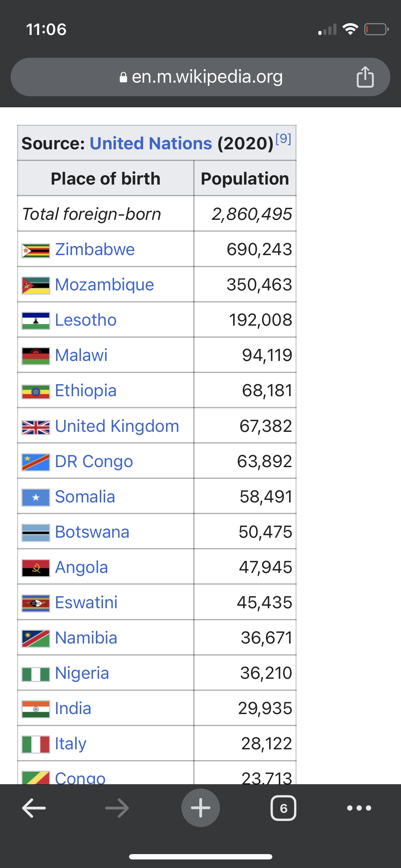401x868 pixels.
Task: Tap the Somalia link
Action: [x=85, y=497]
